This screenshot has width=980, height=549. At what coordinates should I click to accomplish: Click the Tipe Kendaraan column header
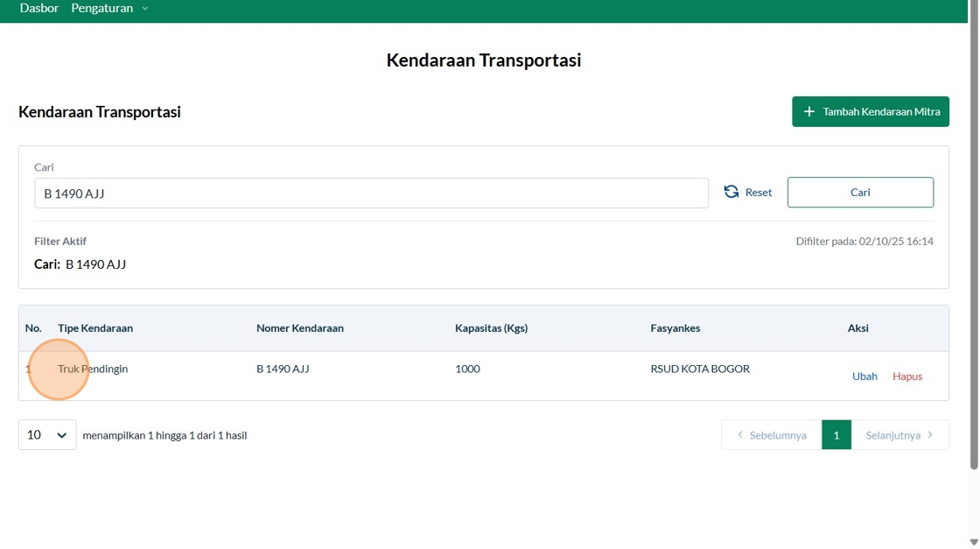pos(95,327)
